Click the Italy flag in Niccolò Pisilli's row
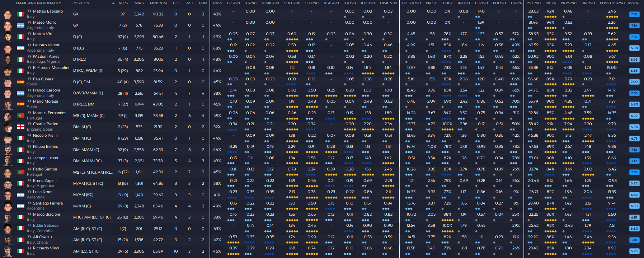Image resolution: width=644 pixels, height=258 pixels. [20, 138]
